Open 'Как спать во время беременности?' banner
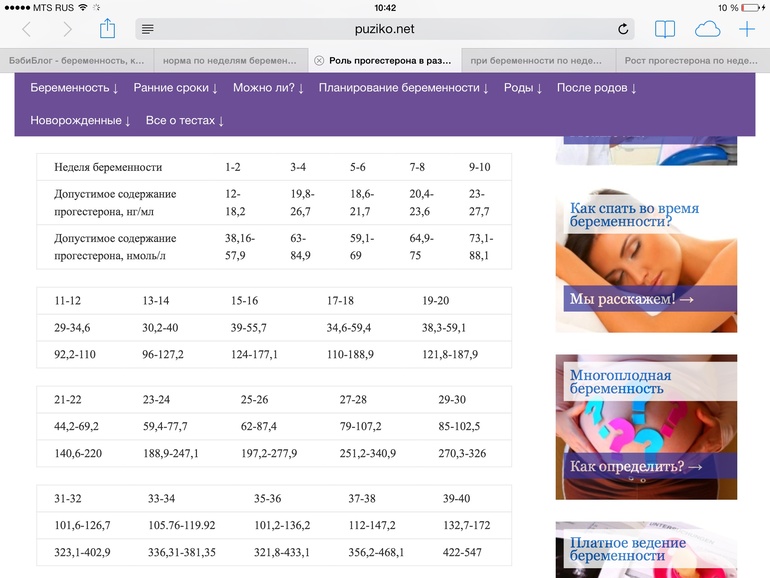Screen dimensions: 770x578 pos(646,250)
